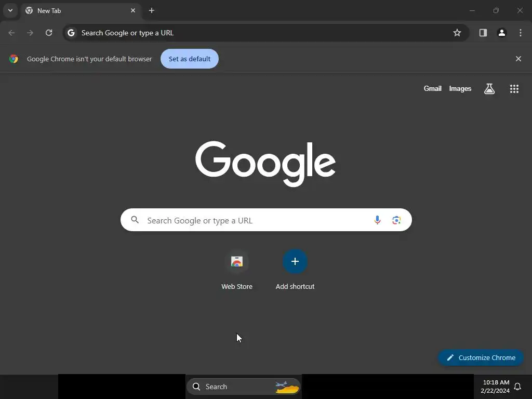Screen dimensions: 532x399
Task: Open notifications bell icon in taskbar
Action: 517,387
